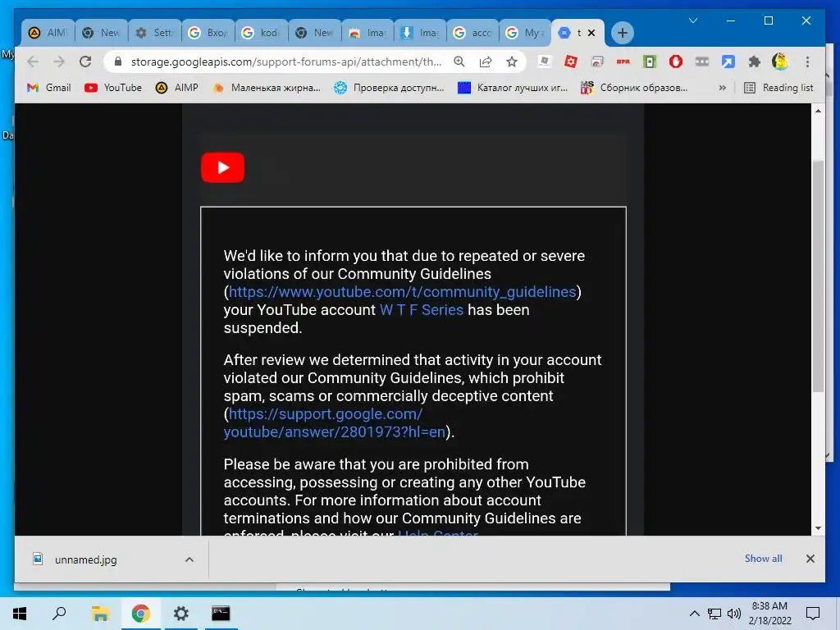The width and height of the screenshot is (840, 630).
Task: Click the scrollbar up arrow
Action: pos(818,111)
